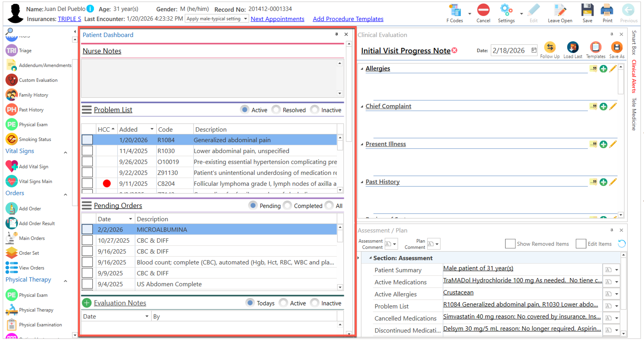This screenshot has width=644, height=340.
Task: Click green plus beside Evaluation Notes
Action: point(87,303)
